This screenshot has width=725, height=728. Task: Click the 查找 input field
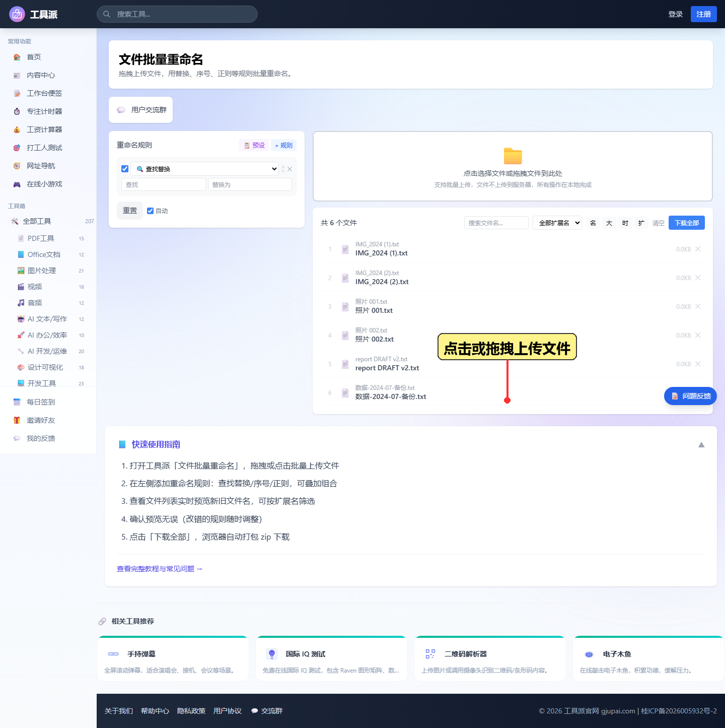point(164,184)
